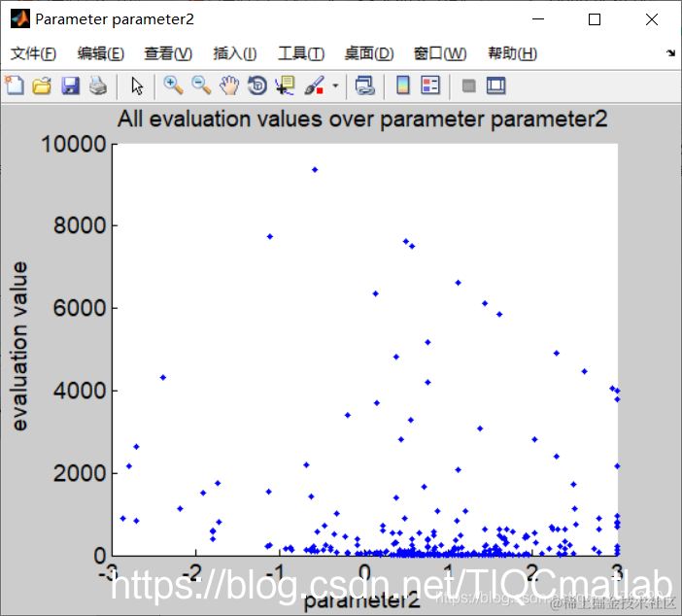Choose the Brush data tool

click(314, 86)
